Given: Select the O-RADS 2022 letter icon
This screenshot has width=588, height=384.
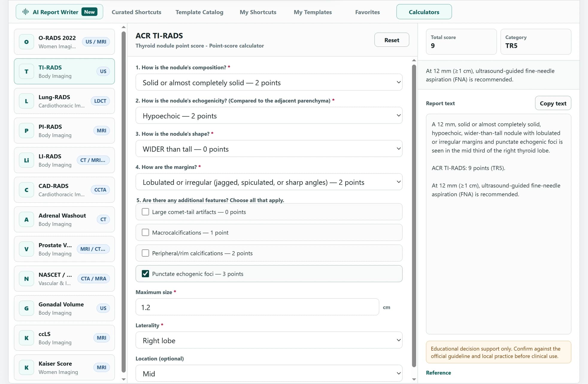Looking at the screenshot, I should pyautogui.click(x=26, y=42).
